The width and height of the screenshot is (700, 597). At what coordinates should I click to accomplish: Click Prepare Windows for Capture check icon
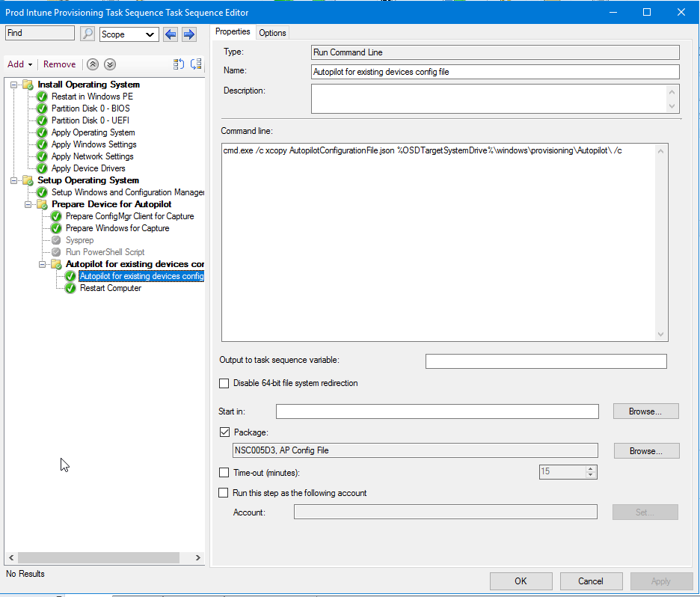[x=56, y=229]
